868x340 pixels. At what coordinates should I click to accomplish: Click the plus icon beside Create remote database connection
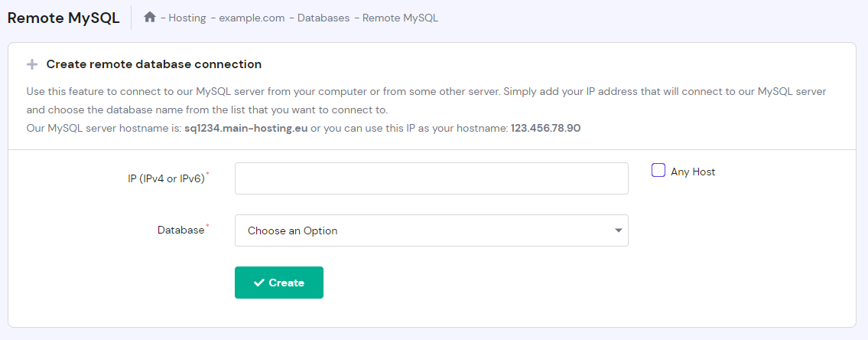point(32,64)
